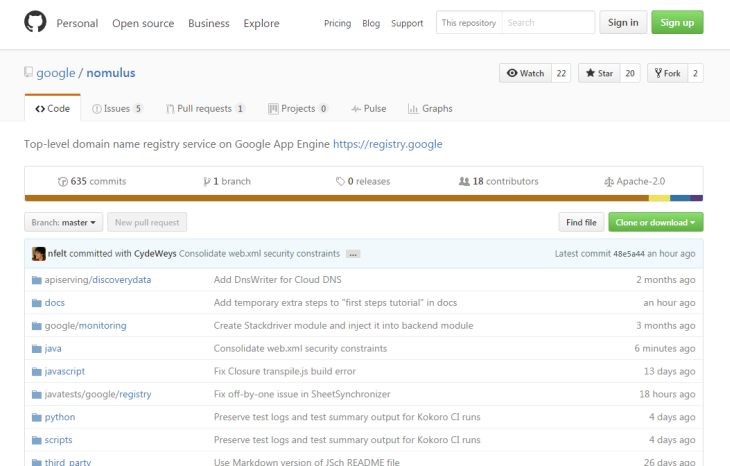Open nfelt's avatar thumbnail
Viewport: 730px width, 466px height.
(x=39, y=254)
